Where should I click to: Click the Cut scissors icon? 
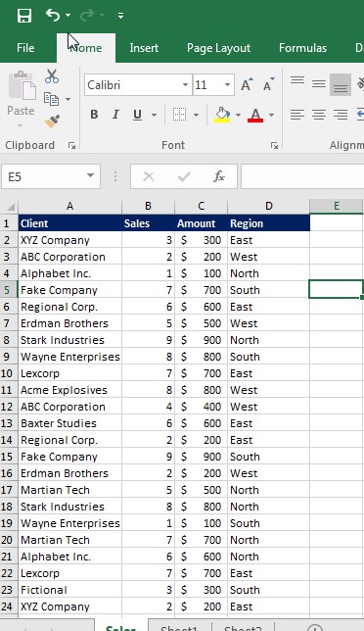[52, 76]
